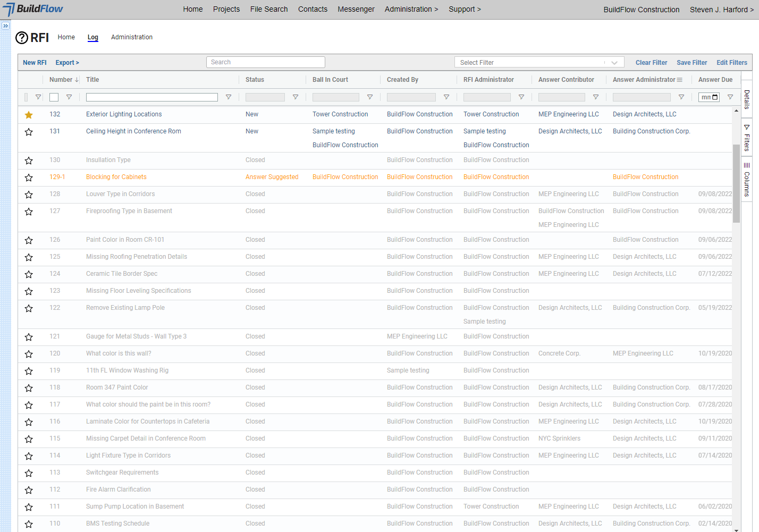759x532 pixels.
Task: Create a New RFI
Action: 35,63
